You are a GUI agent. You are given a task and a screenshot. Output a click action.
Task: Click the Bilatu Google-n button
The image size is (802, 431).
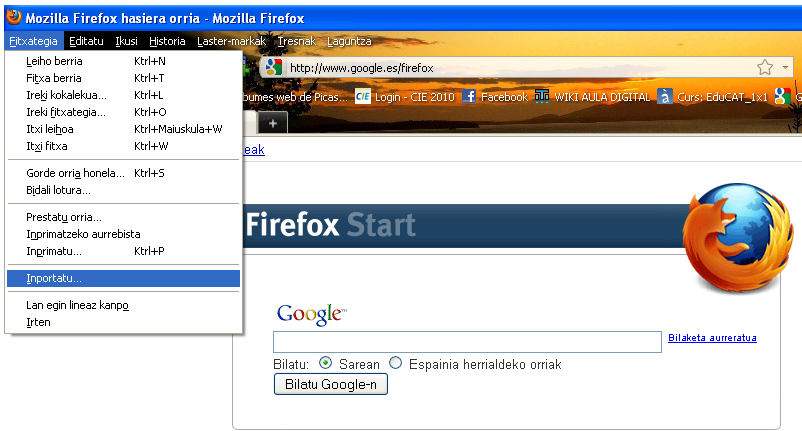330,384
